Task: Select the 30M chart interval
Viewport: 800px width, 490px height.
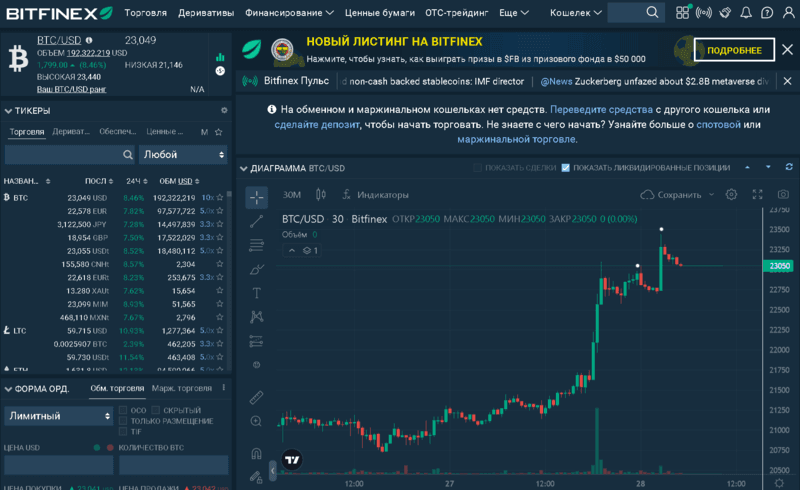Action: click(x=292, y=194)
